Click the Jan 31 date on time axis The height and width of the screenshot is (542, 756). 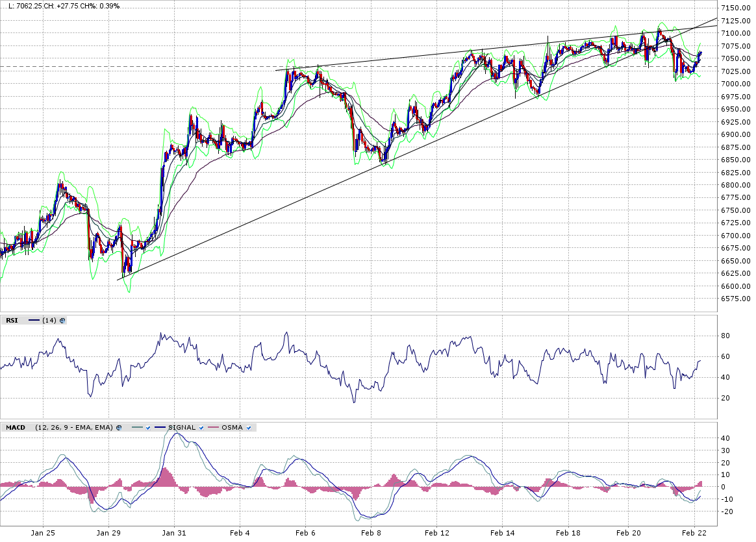tap(173, 533)
